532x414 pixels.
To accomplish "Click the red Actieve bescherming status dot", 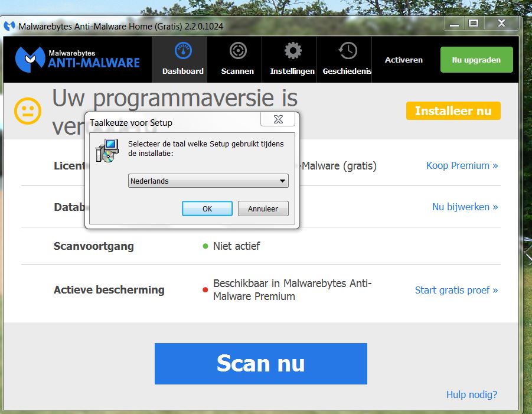I will pos(205,290).
